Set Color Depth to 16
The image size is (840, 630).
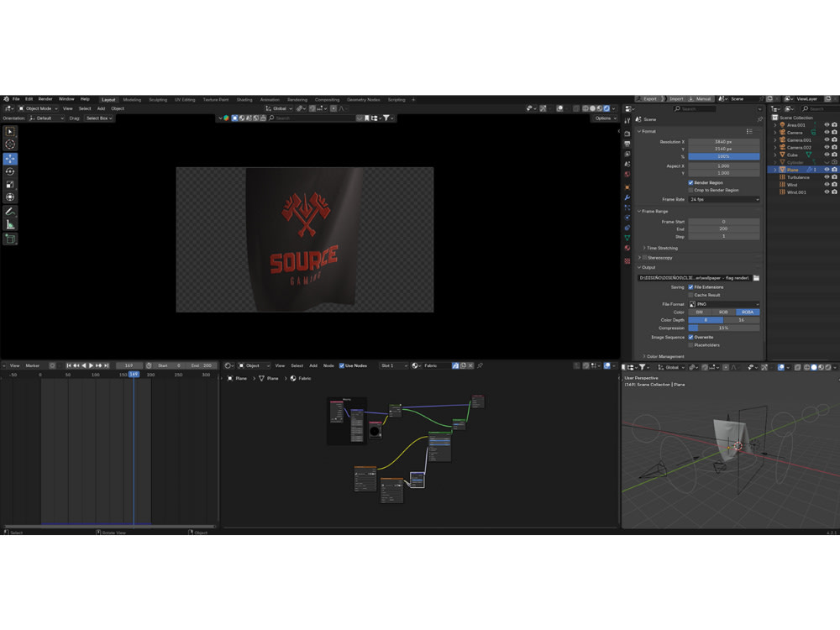[x=742, y=320]
